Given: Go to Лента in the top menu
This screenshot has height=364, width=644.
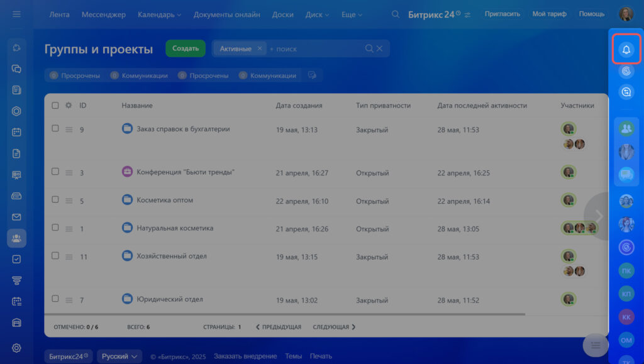Looking at the screenshot, I should [x=59, y=14].
